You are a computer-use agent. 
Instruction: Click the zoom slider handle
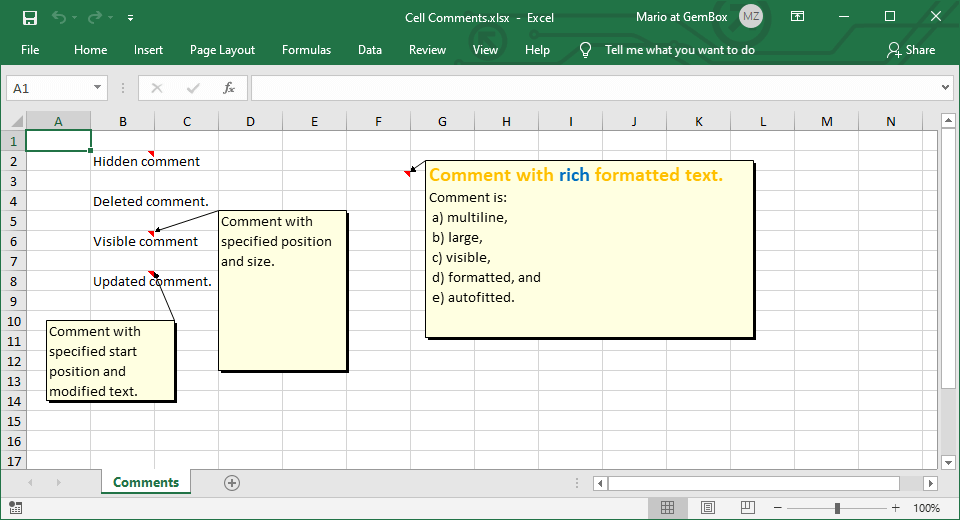(837, 508)
